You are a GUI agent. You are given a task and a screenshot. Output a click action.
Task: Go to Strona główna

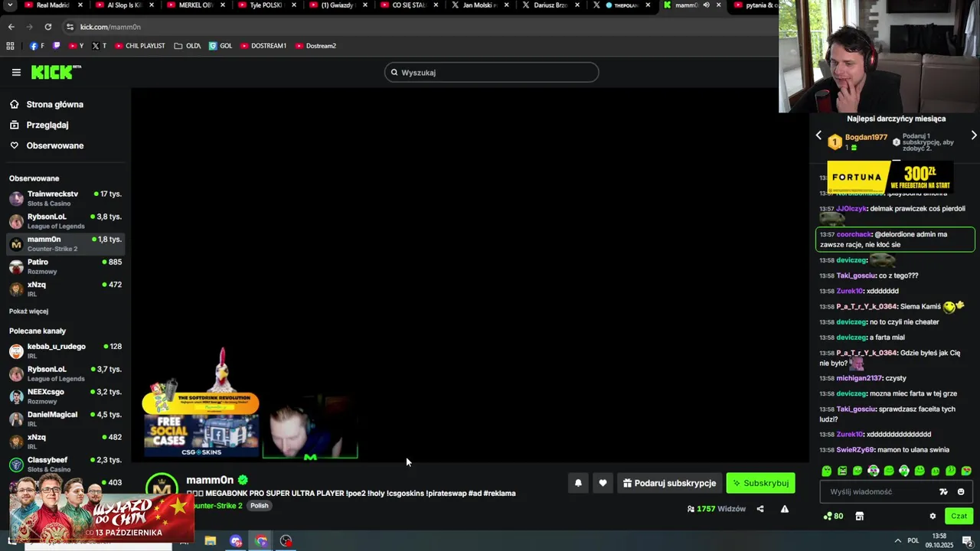[x=54, y=104]
